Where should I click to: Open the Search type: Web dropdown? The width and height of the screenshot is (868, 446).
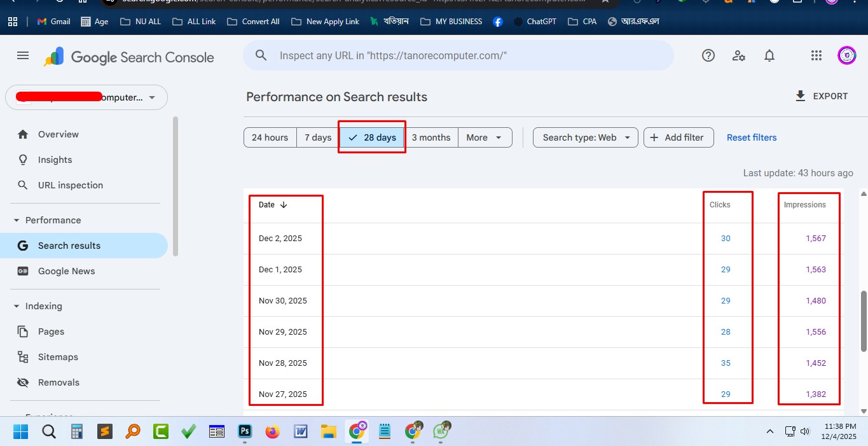point(585,137)
